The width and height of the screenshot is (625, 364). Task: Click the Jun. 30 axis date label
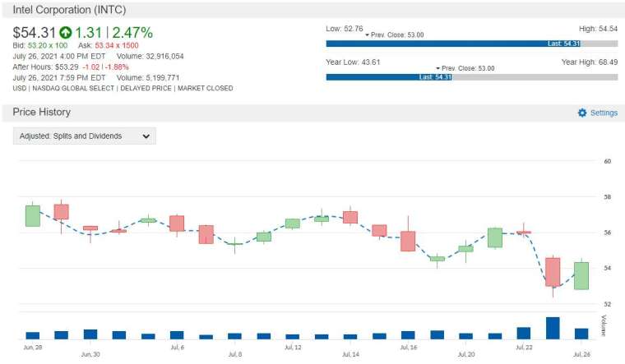90,354
